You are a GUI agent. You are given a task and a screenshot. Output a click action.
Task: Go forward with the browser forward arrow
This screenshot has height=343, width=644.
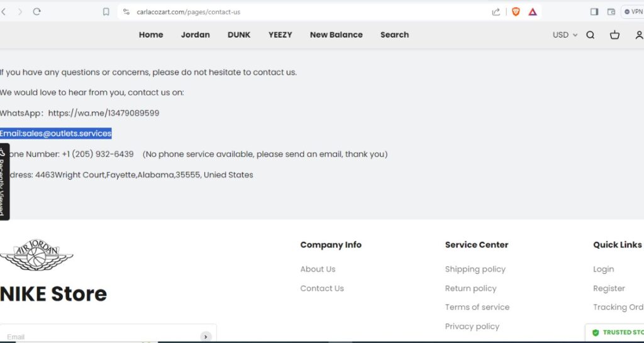[19, 12]
